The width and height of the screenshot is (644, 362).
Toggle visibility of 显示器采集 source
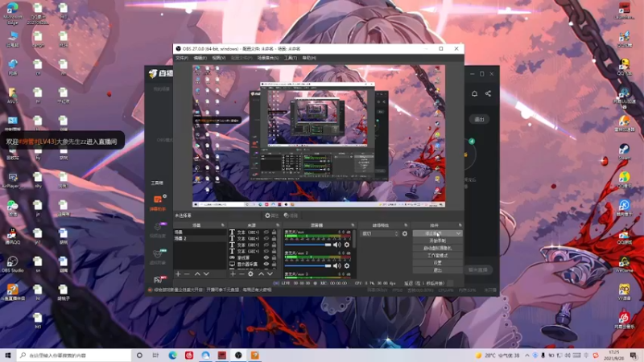click(x=266, y=264)
